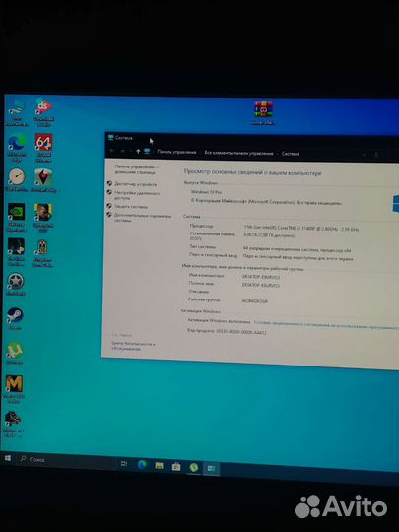Image resolution: width=399 pixels, height=532 pixels.
Task: Open the Steam desktop shortcut
Action: [15, 318]
